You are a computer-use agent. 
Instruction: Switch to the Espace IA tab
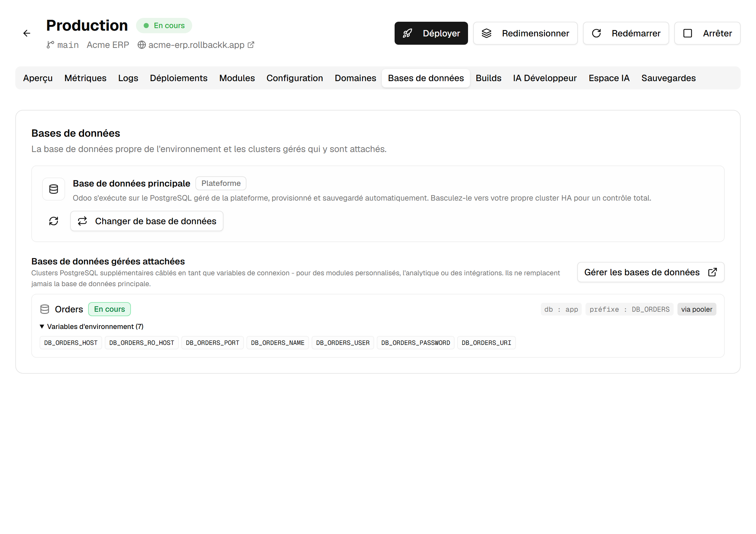click(609, 78)
